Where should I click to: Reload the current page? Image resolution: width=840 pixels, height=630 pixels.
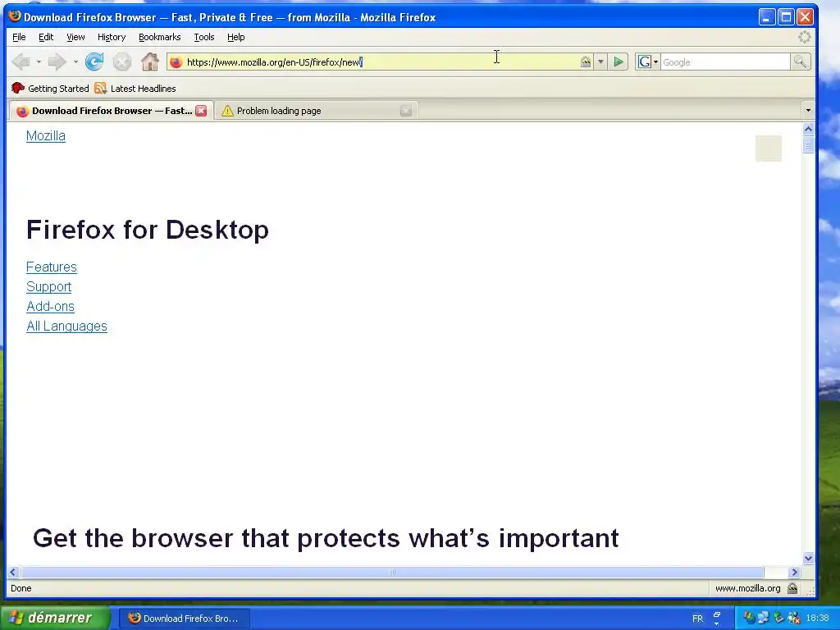pyautogui.click(x=94, y=62)
